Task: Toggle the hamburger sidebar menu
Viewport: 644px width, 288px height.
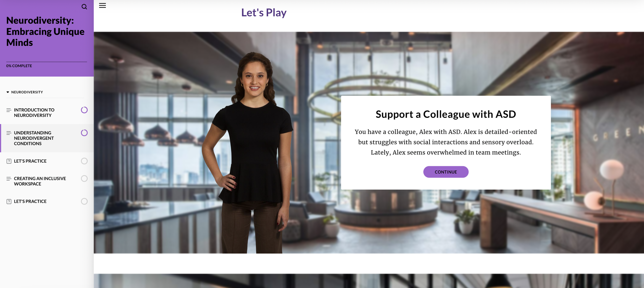Action: click(x=102, y=6)
